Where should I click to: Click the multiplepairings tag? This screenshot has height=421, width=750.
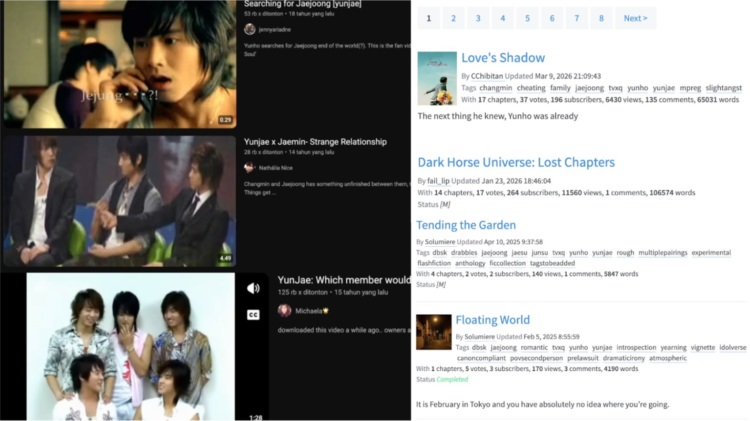[x=662, y=253]
